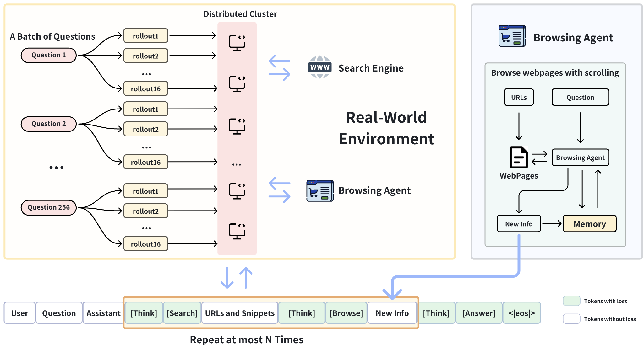The height and width of the screenshot is (347, 644).
Task: Click the white 'Tokens without loss' legend swatch
Action: pos(571,319)
